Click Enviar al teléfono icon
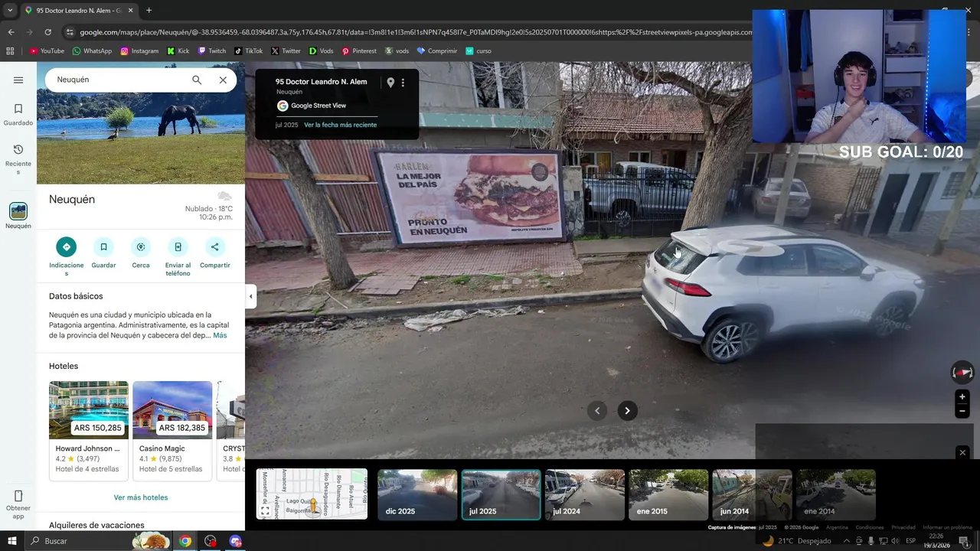The image size is (980, 551). 178,247
